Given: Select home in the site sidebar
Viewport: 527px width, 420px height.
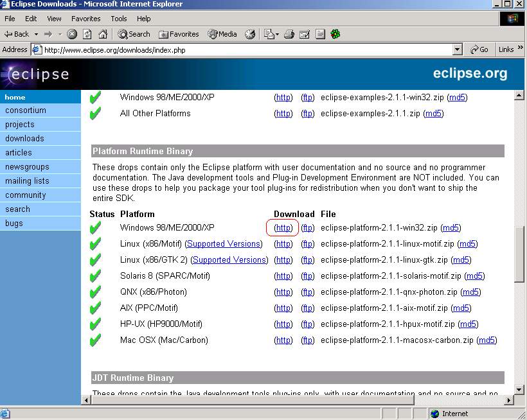Looking at the screenshot, I should point(40,97).
